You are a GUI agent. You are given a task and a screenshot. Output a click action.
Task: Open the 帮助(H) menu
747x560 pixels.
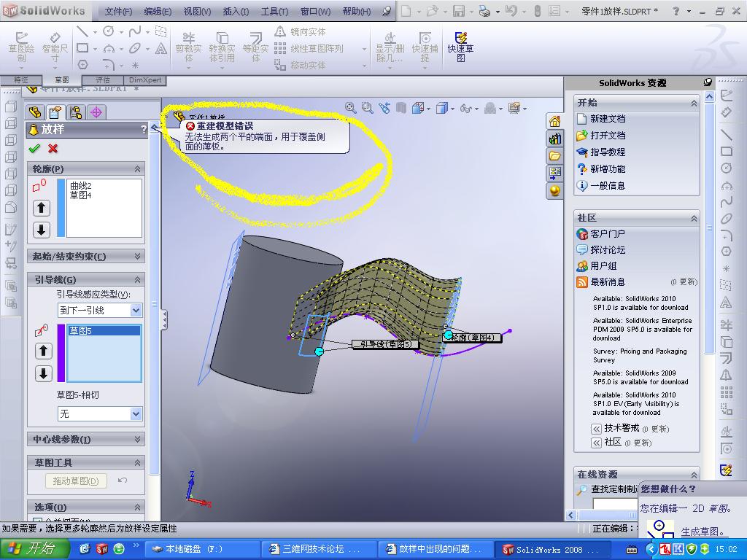pos(356,11)
